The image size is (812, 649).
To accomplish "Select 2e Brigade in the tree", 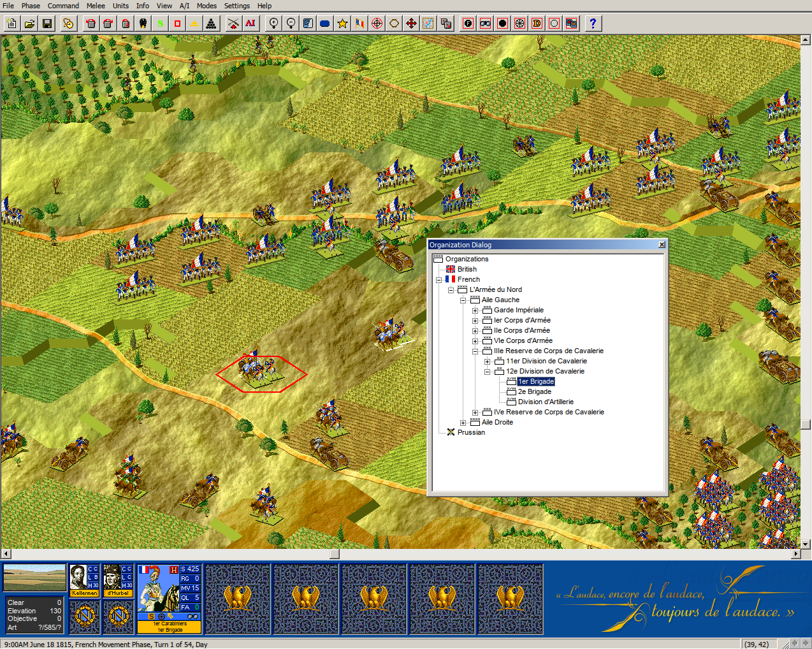I will tap(535, 391).
